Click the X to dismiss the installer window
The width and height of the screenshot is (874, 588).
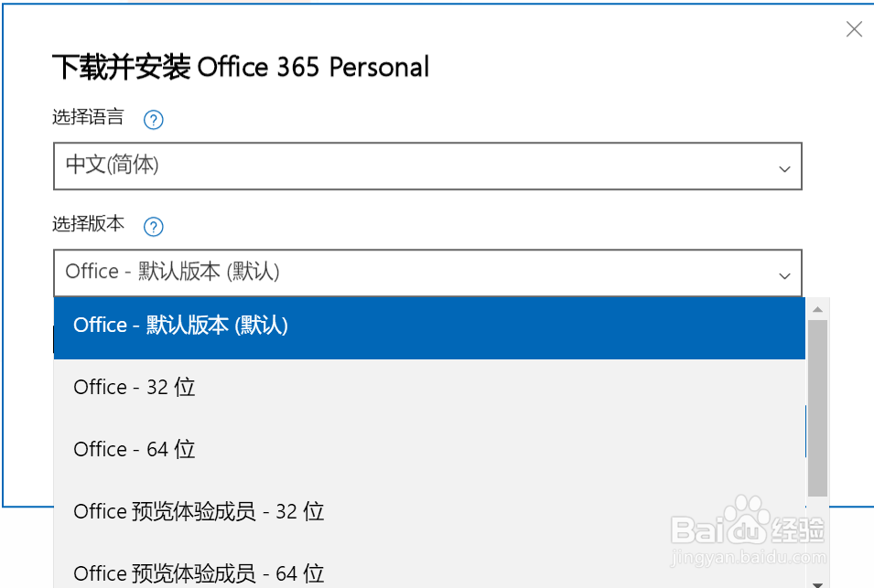tap(853, 28)
